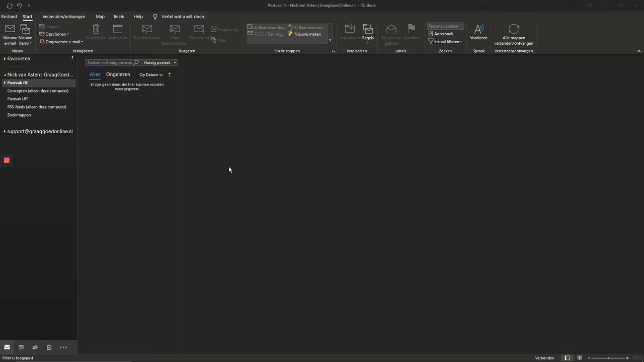Open the Op Datum sort dropdown
The width and height of the screenshot is (644, 362).
(151, 75)
